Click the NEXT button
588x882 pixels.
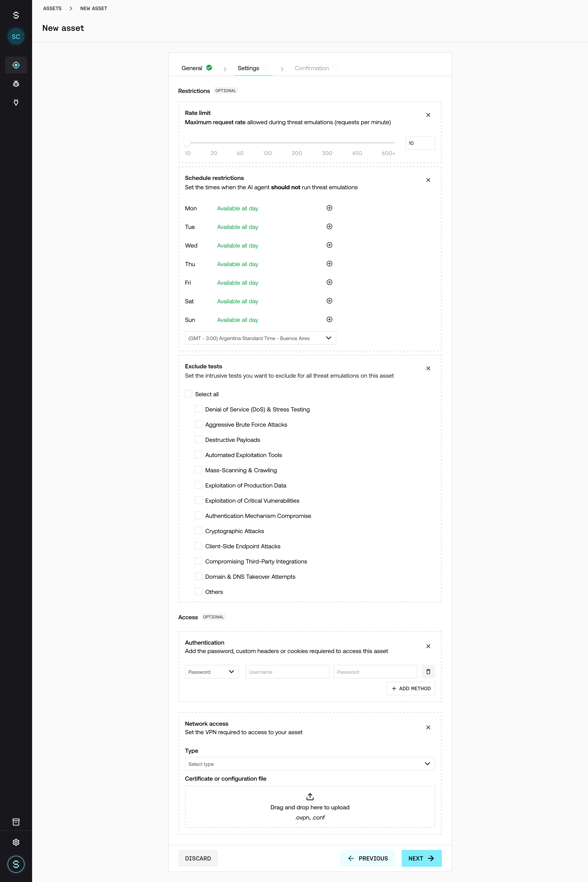[x=421, y=858]
